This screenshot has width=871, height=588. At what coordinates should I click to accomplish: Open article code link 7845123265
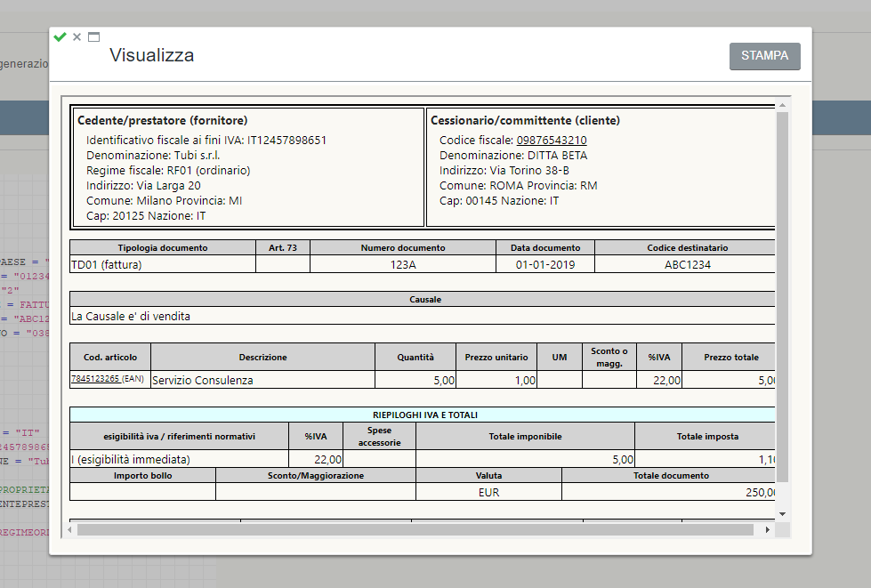coord(95,379)
